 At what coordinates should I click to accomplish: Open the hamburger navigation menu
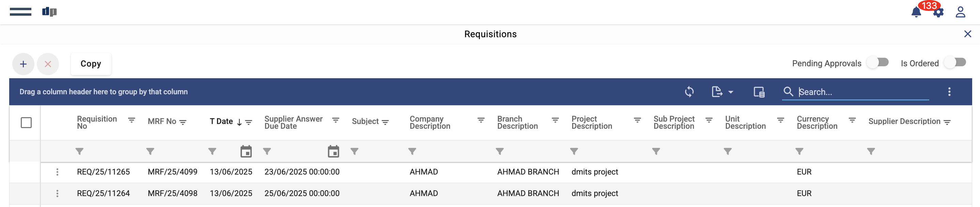coord(20,12)
